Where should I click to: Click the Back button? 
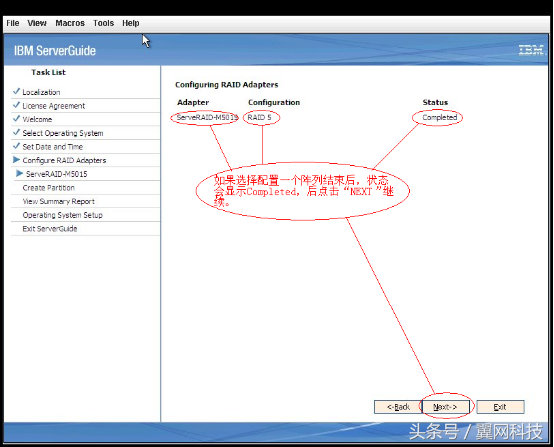click(398, 407)
